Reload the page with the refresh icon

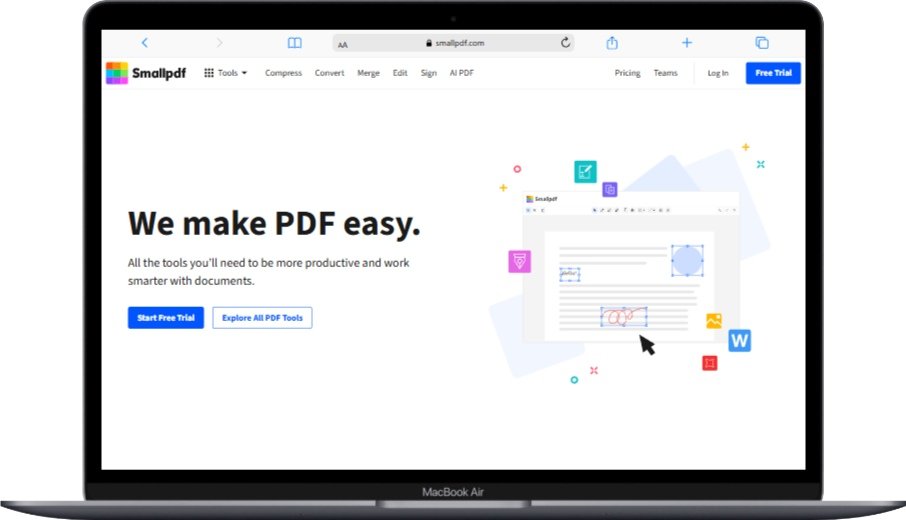tap(565, 42)
